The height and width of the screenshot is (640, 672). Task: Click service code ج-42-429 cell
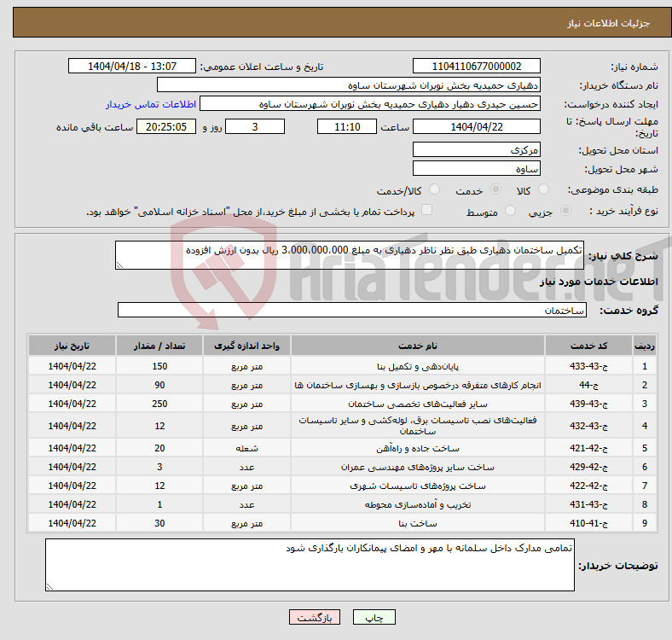[589, 467]
